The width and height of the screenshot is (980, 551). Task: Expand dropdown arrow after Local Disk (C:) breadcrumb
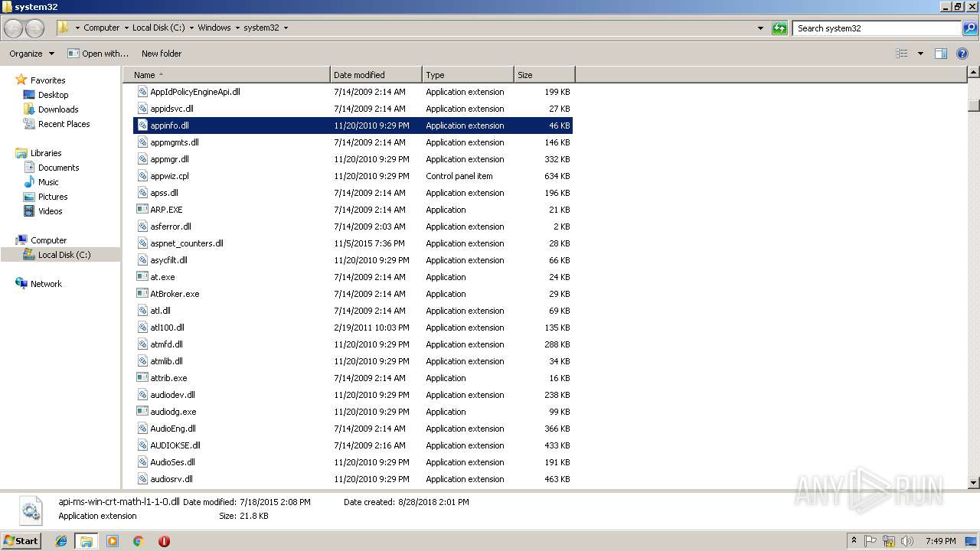tap(192, 28)
